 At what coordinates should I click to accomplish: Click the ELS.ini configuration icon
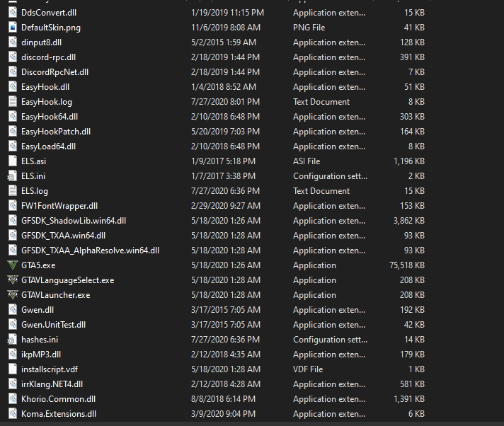pyautogui.click(x=13, y=176)
